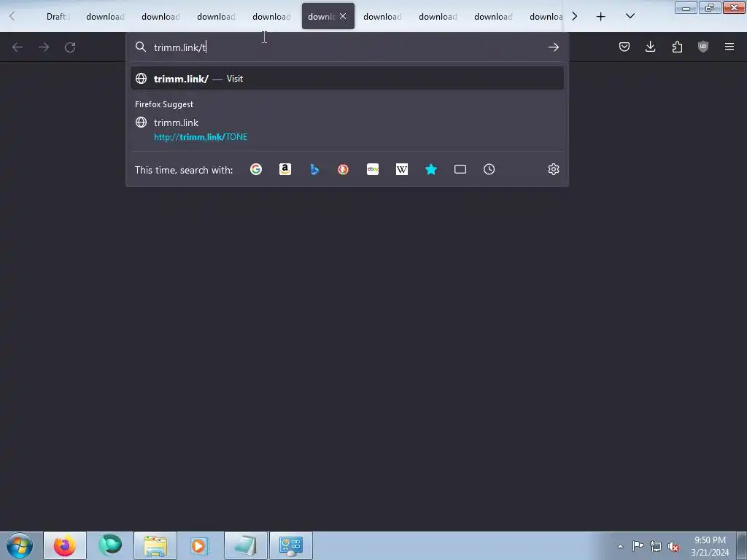This screenshot has height=560, width=747.
Task: Go forward with the forward arrow
Action: point(44,47)
